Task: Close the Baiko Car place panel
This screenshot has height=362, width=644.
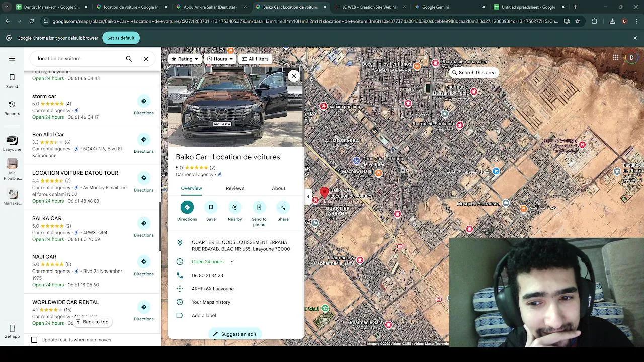Action: coord(294,76)
